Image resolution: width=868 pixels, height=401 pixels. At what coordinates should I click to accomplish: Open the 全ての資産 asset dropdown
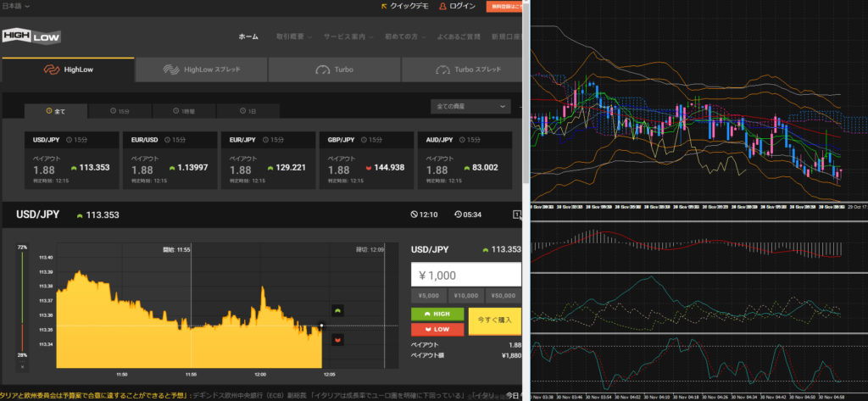(x=470, y=106)
